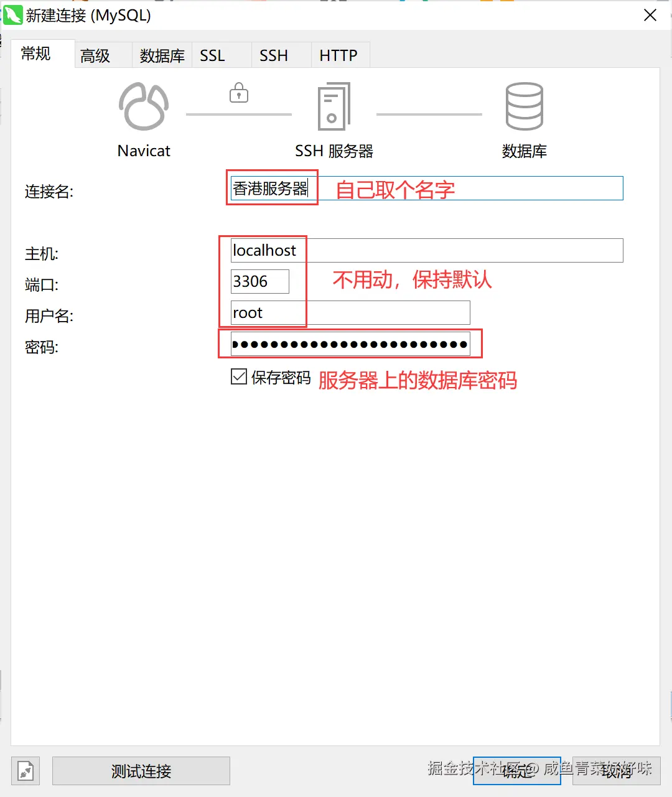Click the 用户名 field containing root

click(x=350, y=312)
